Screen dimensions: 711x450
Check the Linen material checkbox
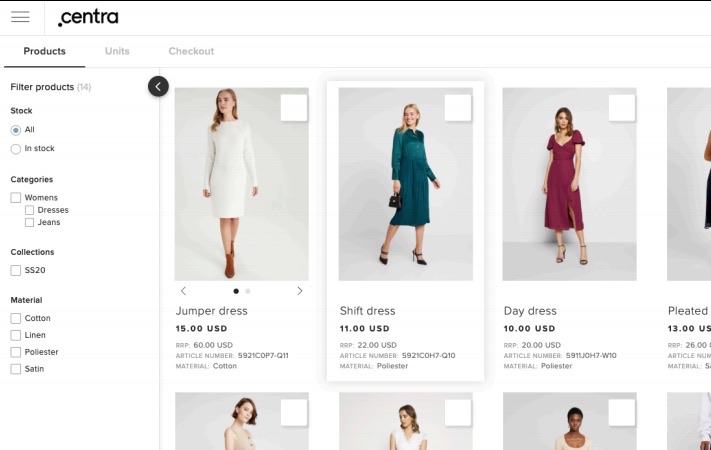tap(16, 335)
